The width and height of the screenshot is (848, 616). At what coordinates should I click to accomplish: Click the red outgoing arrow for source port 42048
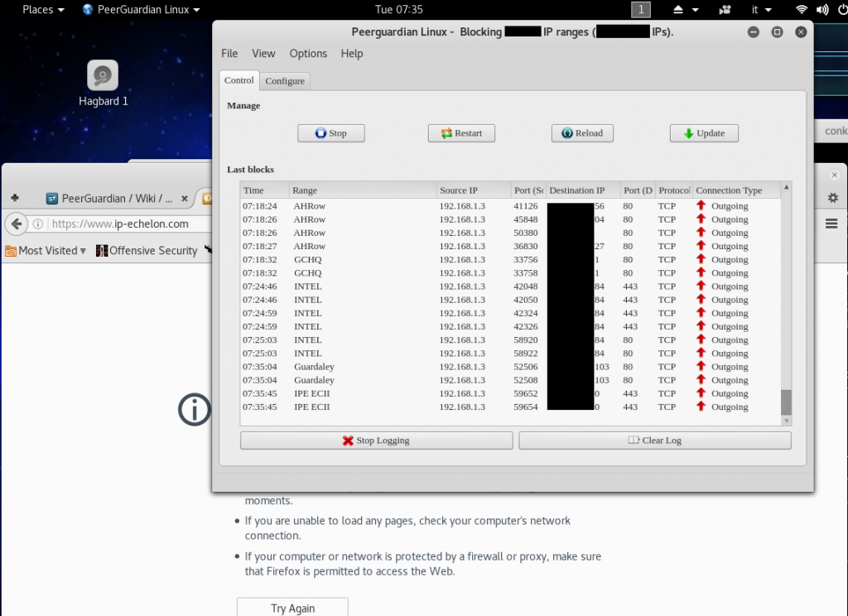coord(701,286)
